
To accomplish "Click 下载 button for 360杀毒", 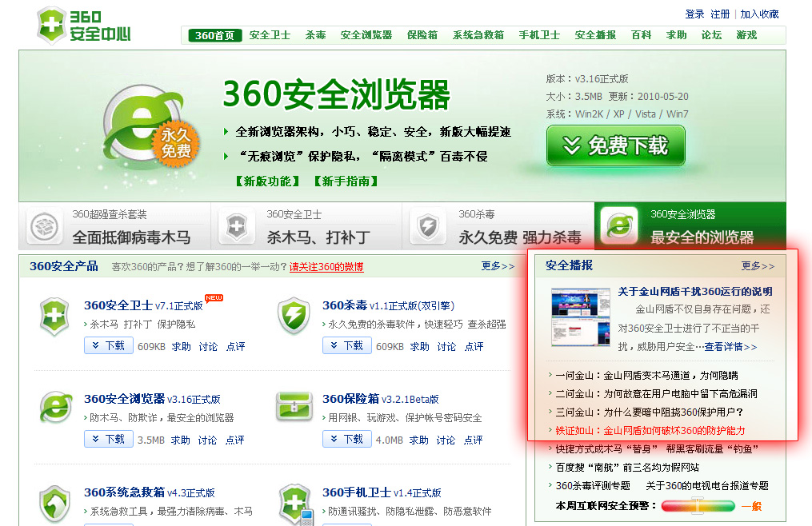I will (347, 345).
